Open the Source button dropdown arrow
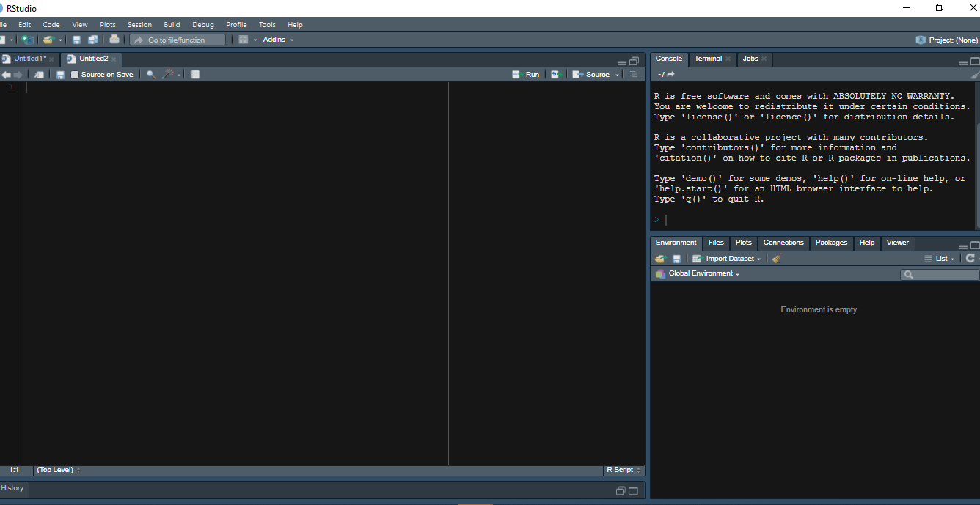Screen dimensions: 980x505 click(x=618, y=75)
